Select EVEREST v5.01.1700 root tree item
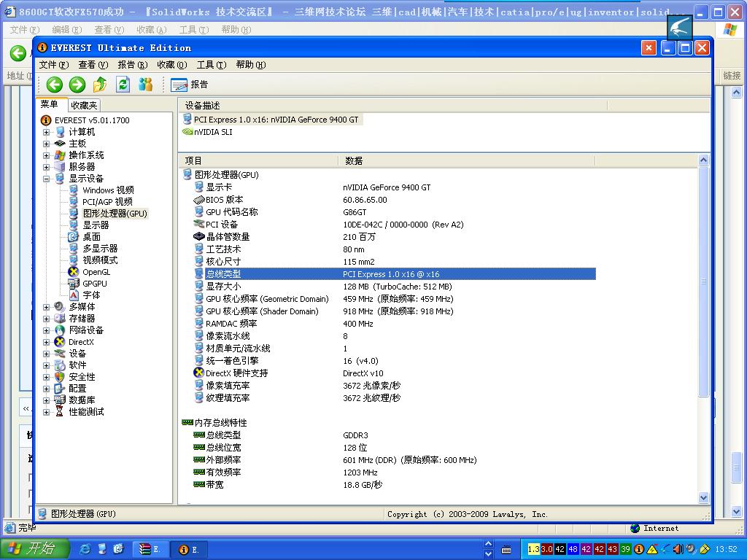This screenshot has height=560, width=747. [x=92, y=120]
